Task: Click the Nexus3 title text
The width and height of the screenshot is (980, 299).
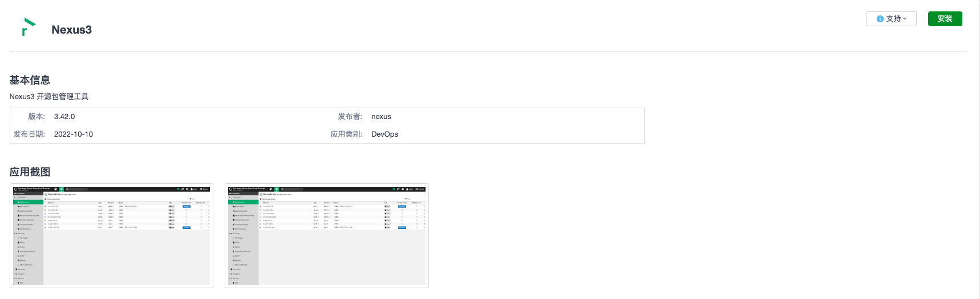Action: [x=71, y=30]
